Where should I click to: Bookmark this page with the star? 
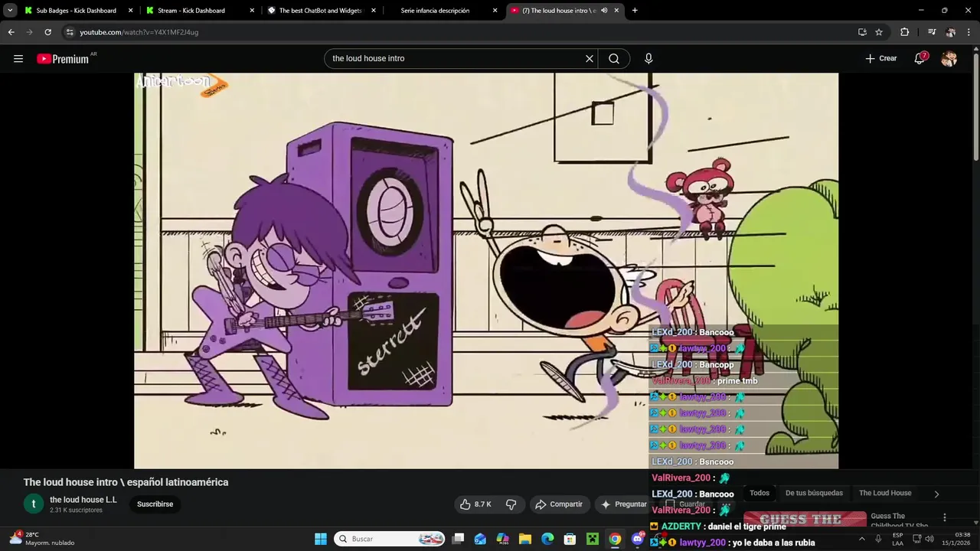pyautogui.click(x=879, y=32)
